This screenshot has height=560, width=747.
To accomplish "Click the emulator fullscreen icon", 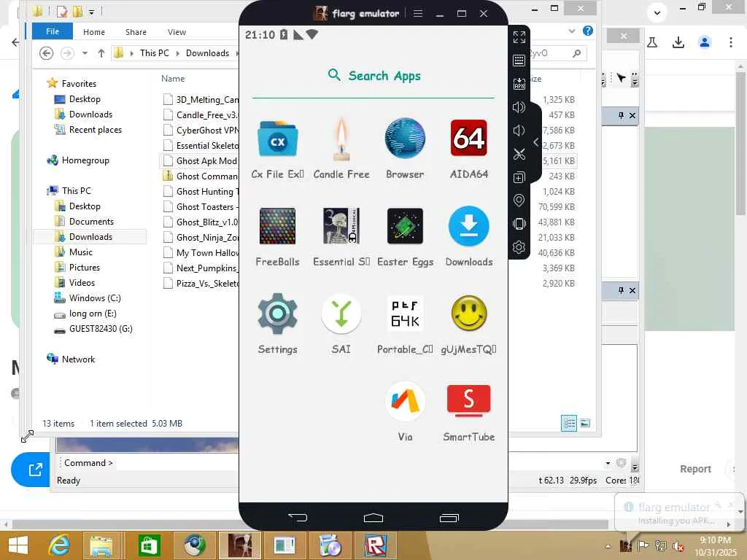I will point(519,37).
